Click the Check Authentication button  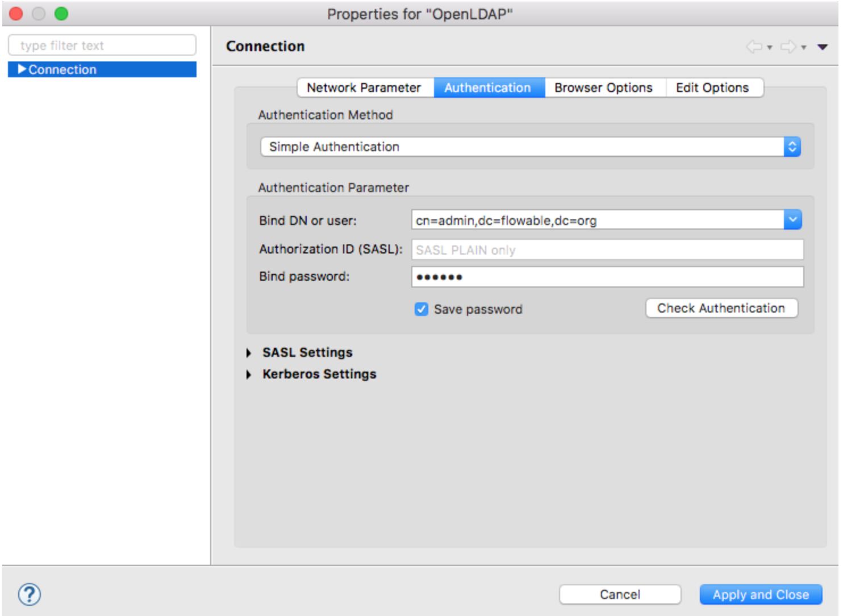click(x=721, y=308)
